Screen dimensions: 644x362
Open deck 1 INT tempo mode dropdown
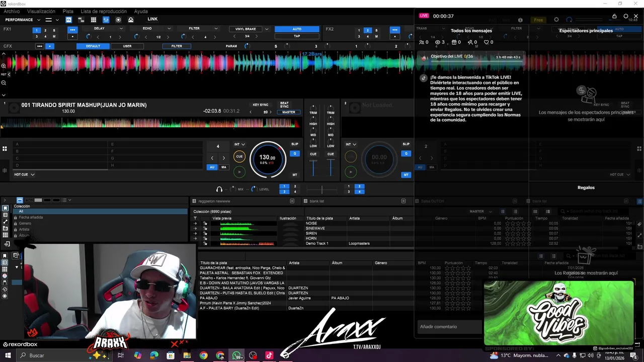[239, 144]
